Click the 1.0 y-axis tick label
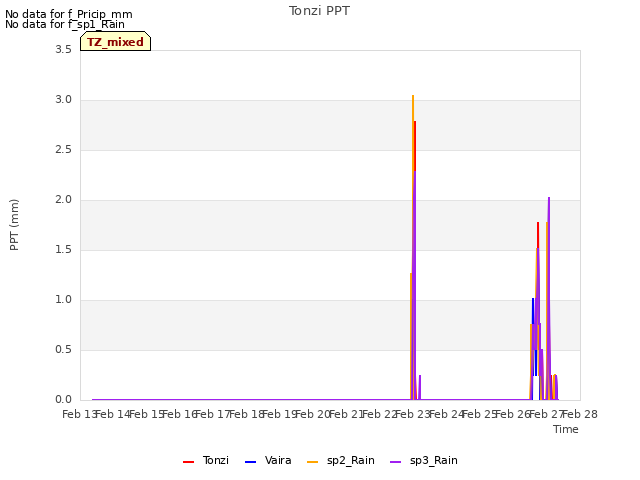Screen dimensions: 640x480 pos(63,300)
